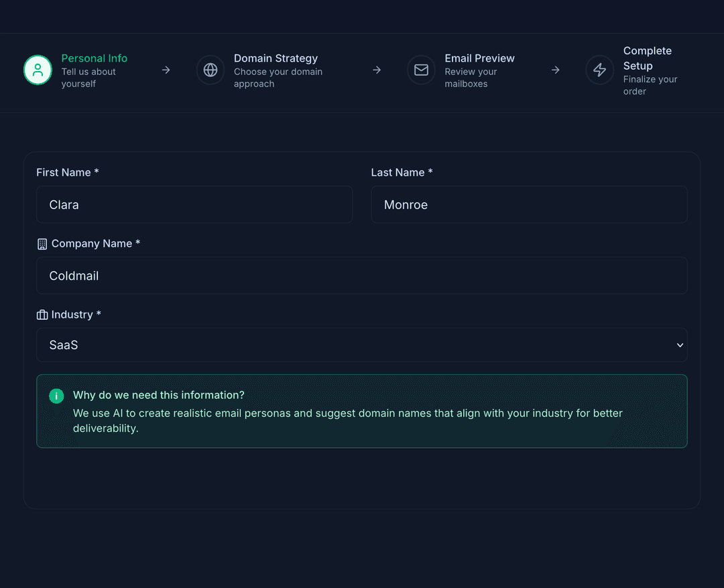
Task: Click the building icon beside Company Name
Action: pos(42,243)
